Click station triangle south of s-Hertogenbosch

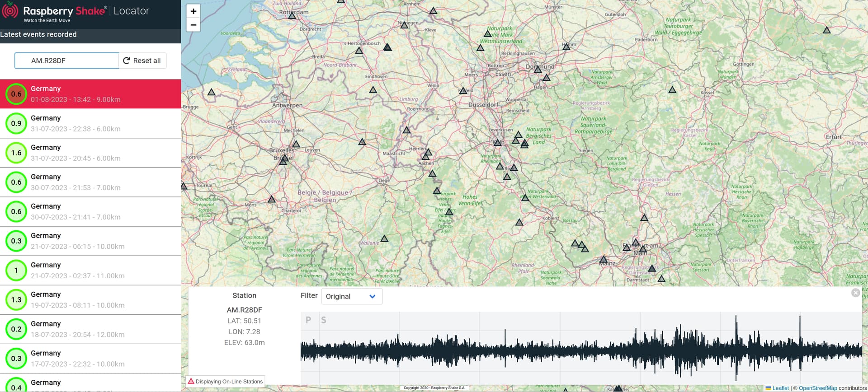(359, 51)
